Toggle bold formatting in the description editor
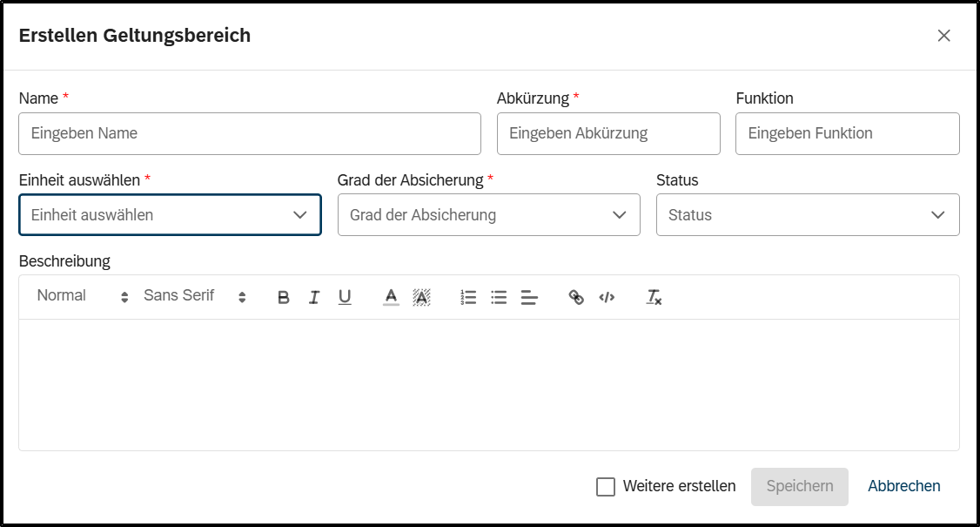 pos(283,296)
